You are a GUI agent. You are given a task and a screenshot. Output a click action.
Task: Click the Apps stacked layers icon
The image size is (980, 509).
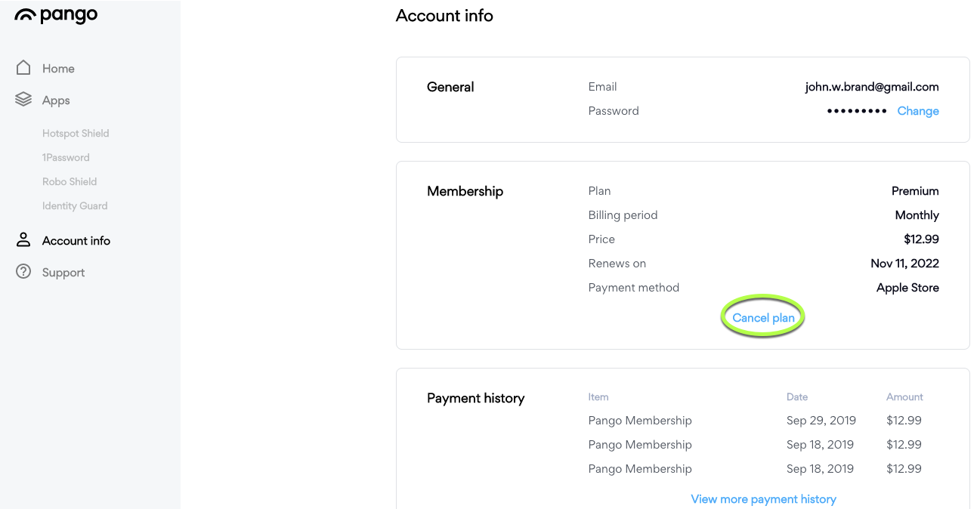click(23, 100)
